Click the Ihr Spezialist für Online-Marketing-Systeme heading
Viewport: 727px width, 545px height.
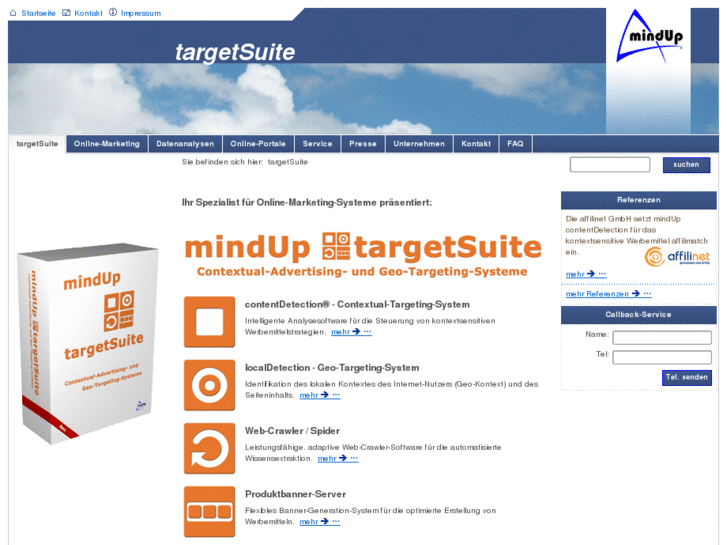click(306, 203)
